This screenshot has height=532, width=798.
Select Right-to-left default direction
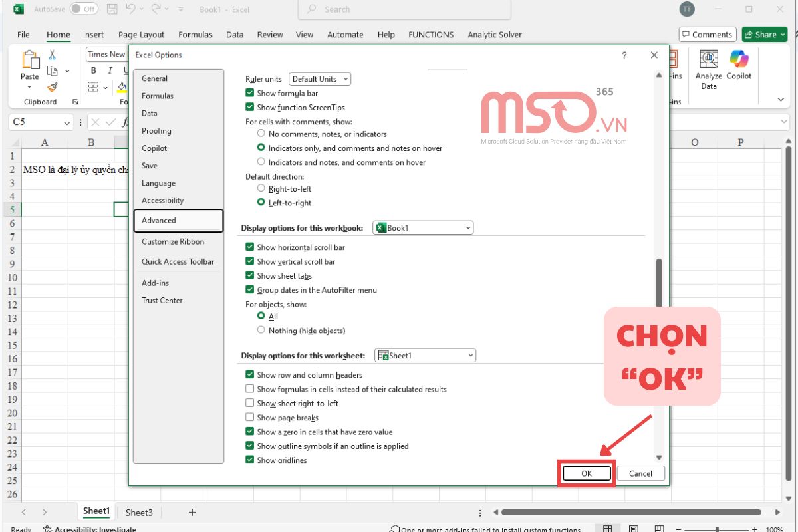click(x=261, y=189)
